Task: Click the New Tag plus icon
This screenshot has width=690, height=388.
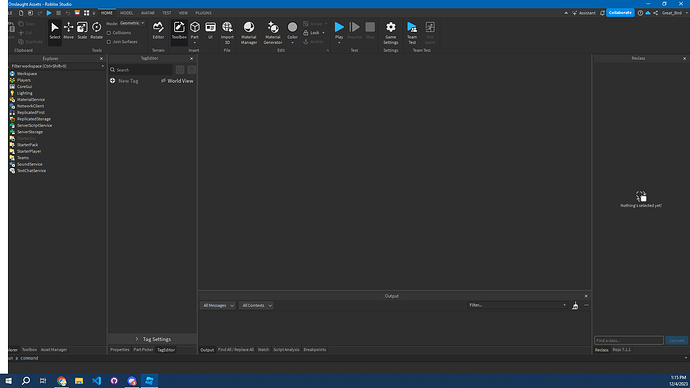Action: coord(113,81)
